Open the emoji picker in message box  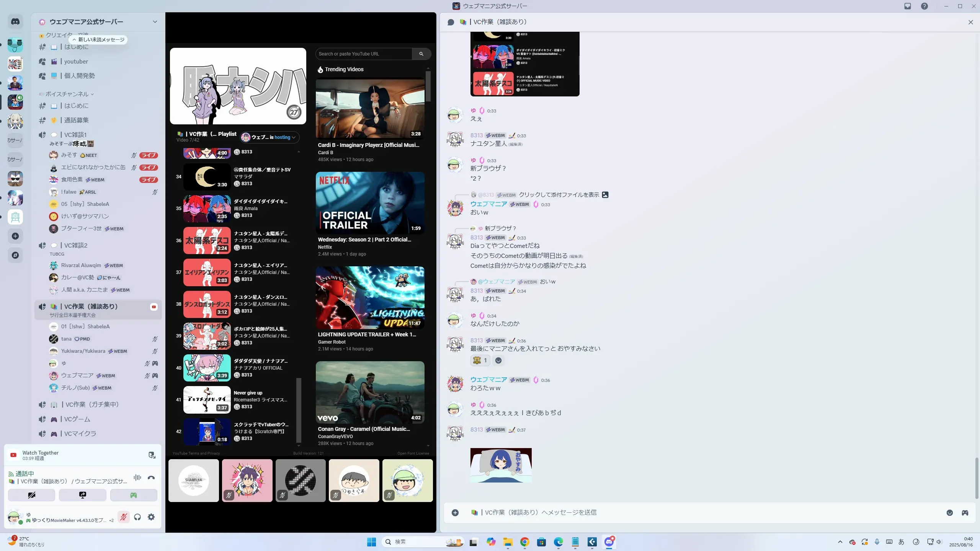[949, 513]
